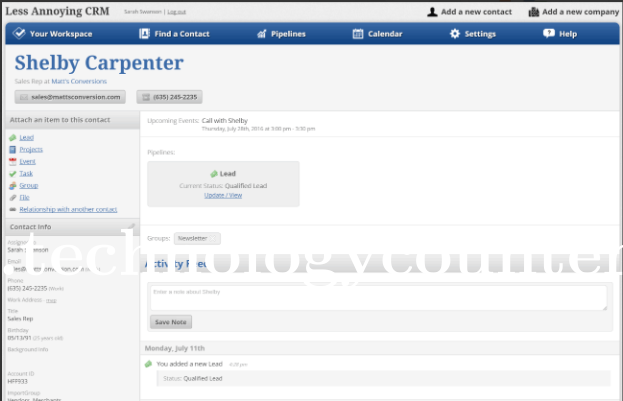Click the File paperclip icon in sidebar
The width and height of the screenshot is (623, 401).
(13, 198)
